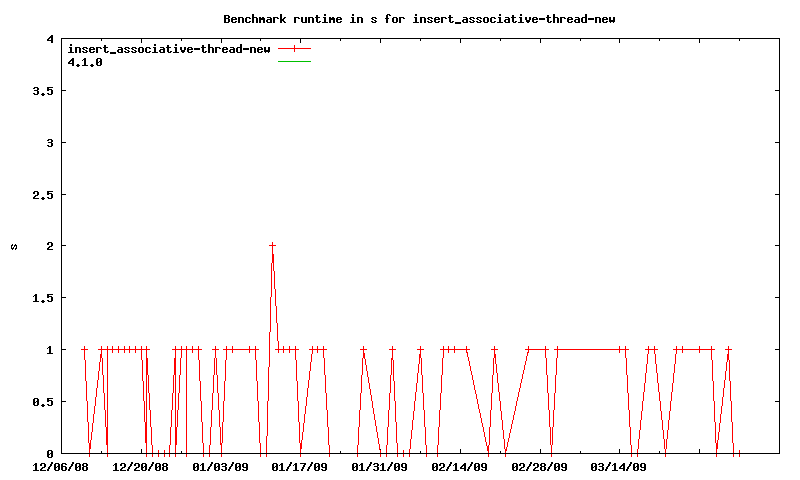Select the first data point on the left
800x480 pixels.
pyautogui.click(x=84, y=349)
